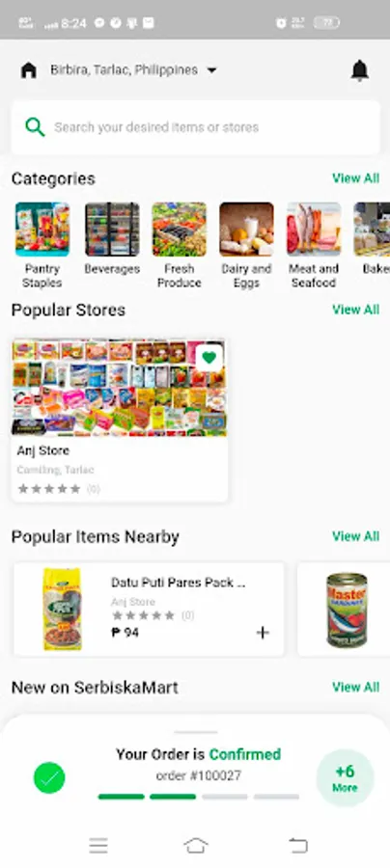390x868 pixels.
Task: Open the Anj Store card
Action: (x=120, y=420)
